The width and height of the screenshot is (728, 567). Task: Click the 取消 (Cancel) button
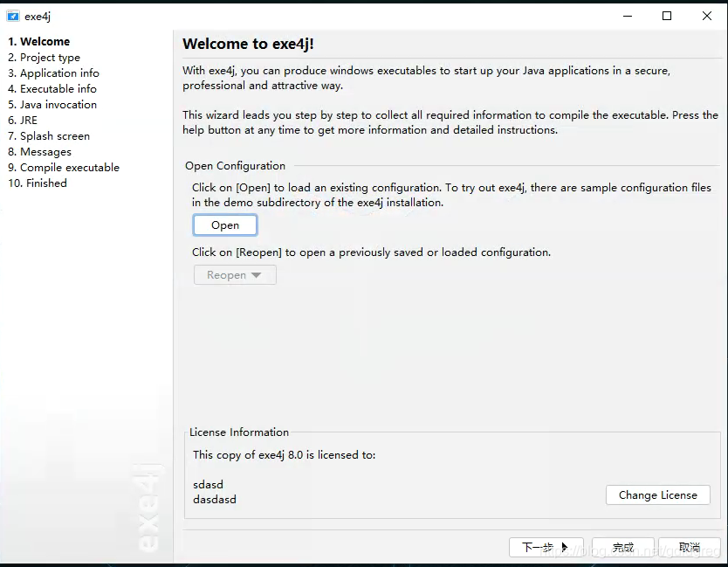click(x=690, y=548)
